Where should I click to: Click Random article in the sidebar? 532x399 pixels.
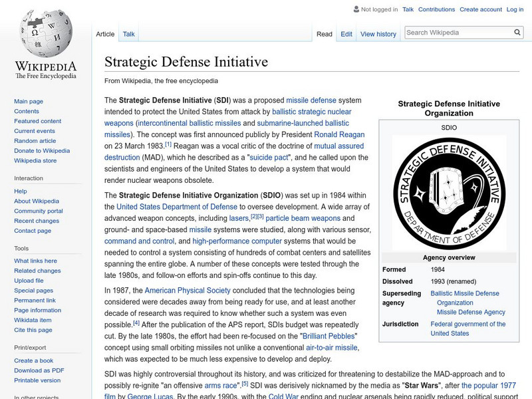tap(35, 141)
